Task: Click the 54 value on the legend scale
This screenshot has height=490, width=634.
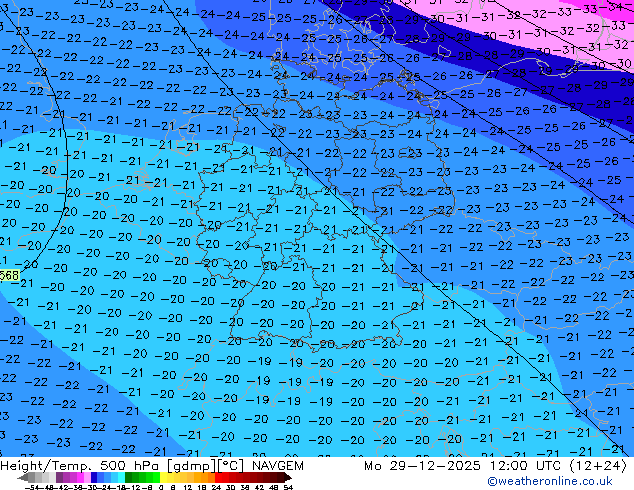Action: (x=288, y=487)
